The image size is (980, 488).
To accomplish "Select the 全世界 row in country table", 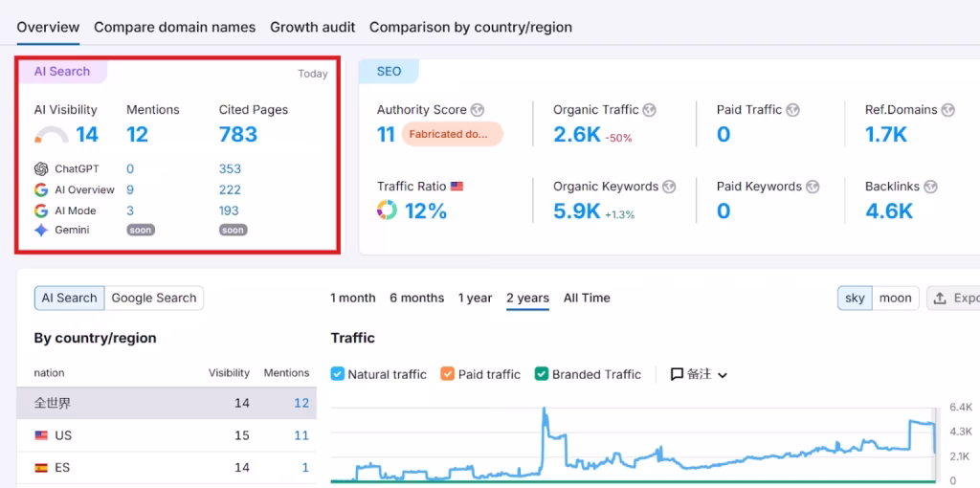I will click(167, 403).
